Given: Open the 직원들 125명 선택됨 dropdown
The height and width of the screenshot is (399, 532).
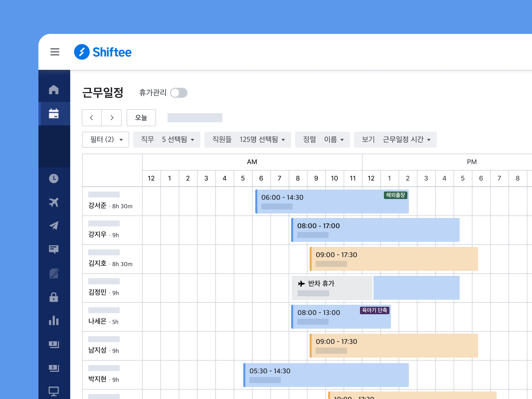Looking at the screenshot, I should tap(248, 140).
